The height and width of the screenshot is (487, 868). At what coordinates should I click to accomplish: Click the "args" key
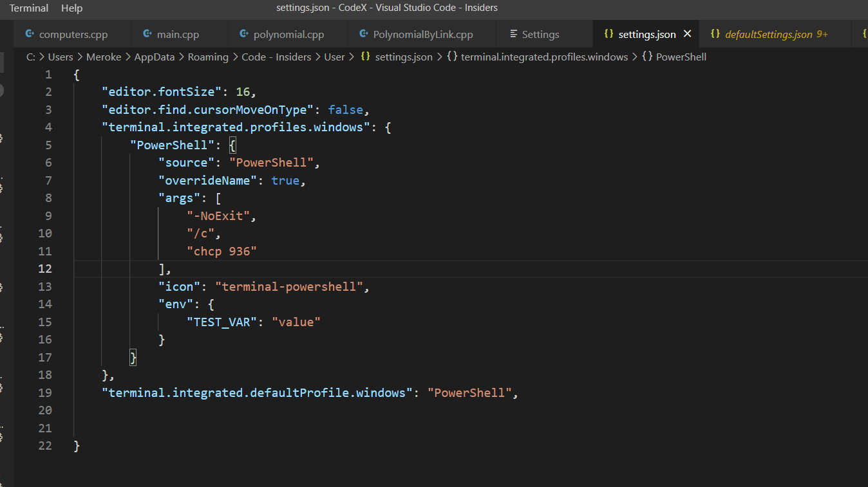[180, 198]
